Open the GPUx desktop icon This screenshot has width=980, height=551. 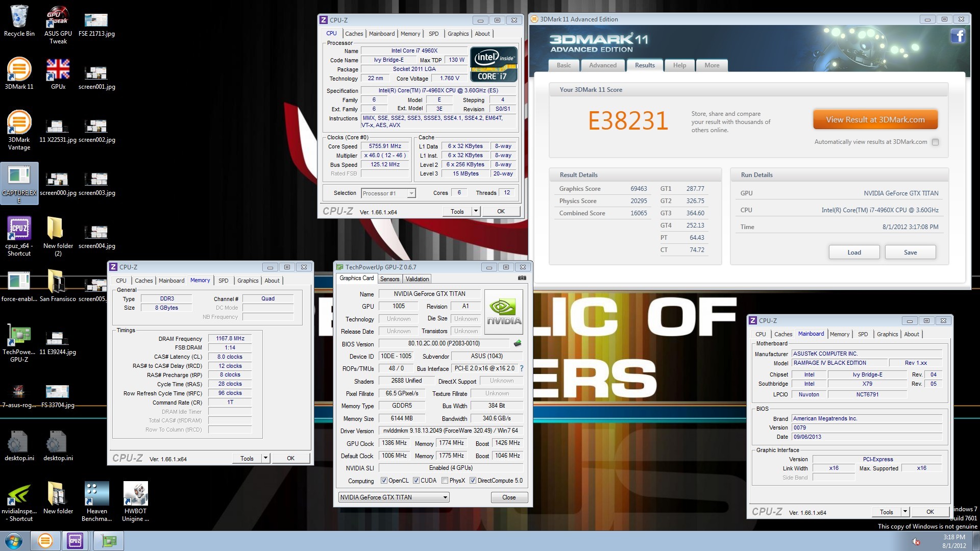(x=58, y=73)
